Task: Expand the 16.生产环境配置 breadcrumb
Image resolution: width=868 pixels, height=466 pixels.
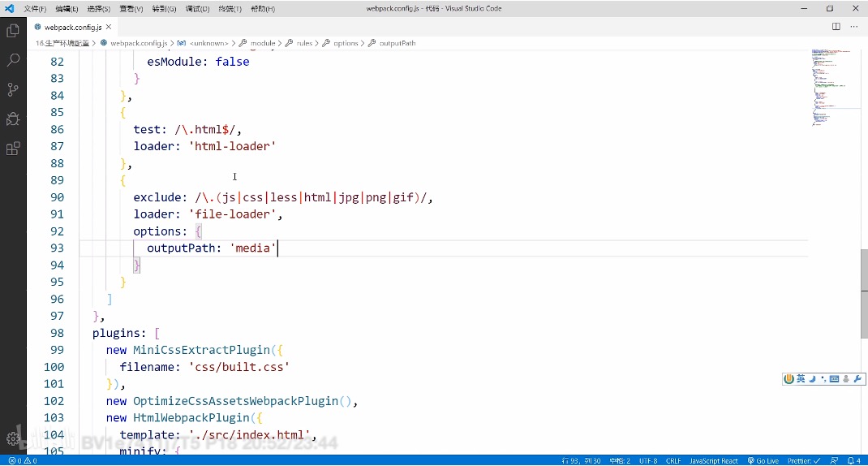Action: (62, 43)
